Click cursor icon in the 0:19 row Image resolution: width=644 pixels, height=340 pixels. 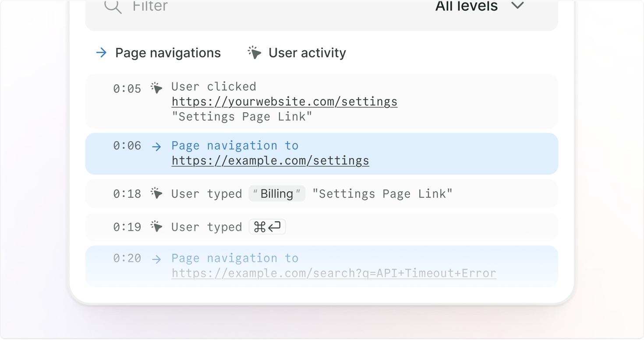tap(156, 226)
